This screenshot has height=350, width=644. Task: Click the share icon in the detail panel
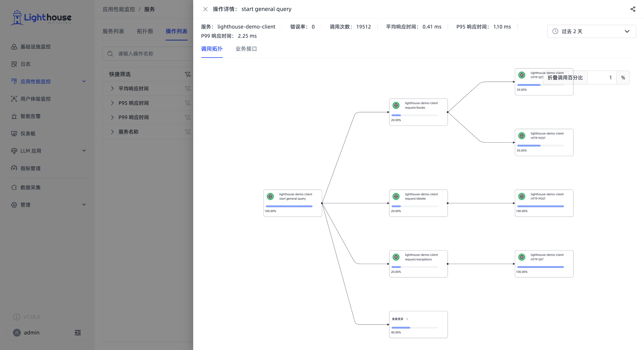[x=633, y=9]
